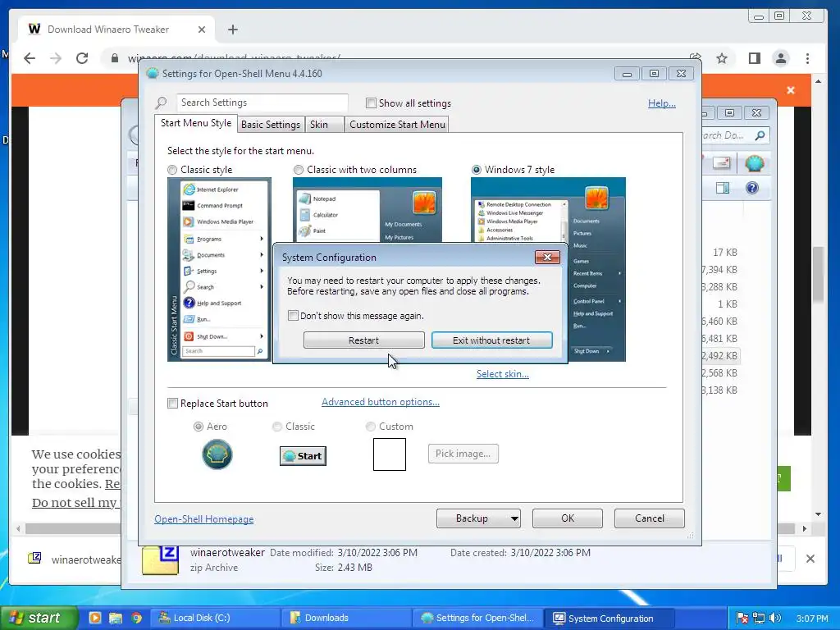Image resolution: width=840 pixels, height=630 pixels.
Task: Open the file explorer quick launch icon
Action: click(x=116, y=618)
